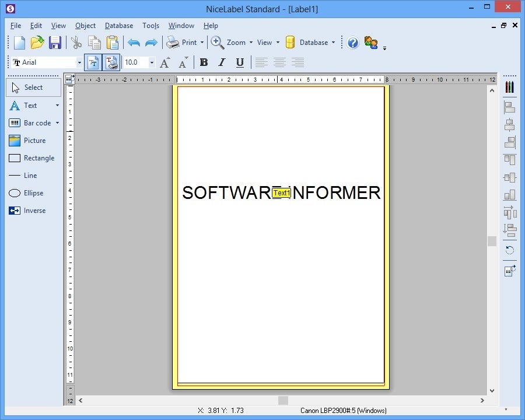Open the Database menu

coord(119,26)
